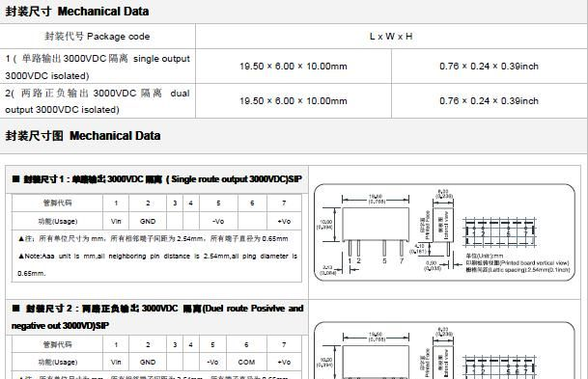Click pin number 5 in dual output table
The image size is (588, 379).
[212, 344]
